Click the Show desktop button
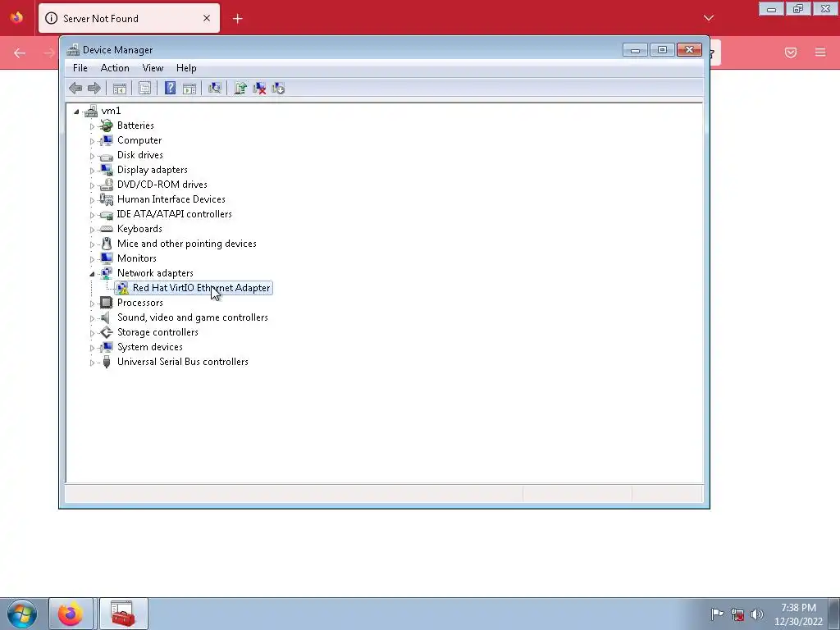 [834, 614]
